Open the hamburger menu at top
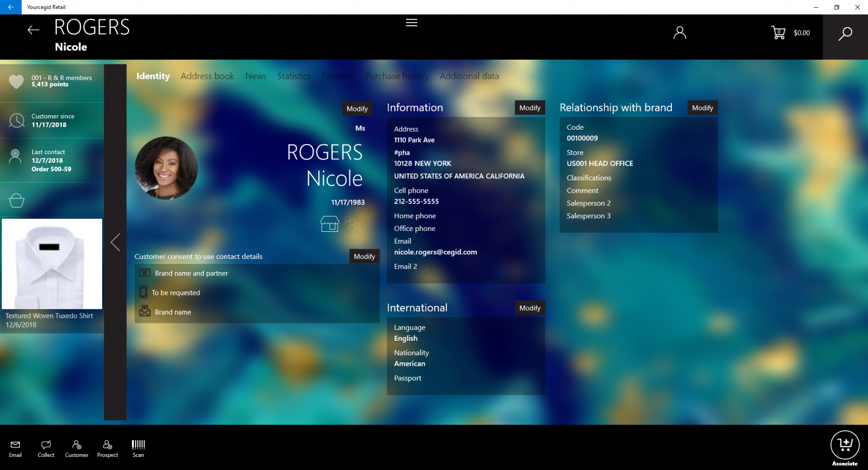This screenshot has height=470, width=868. tap(411, 23)
